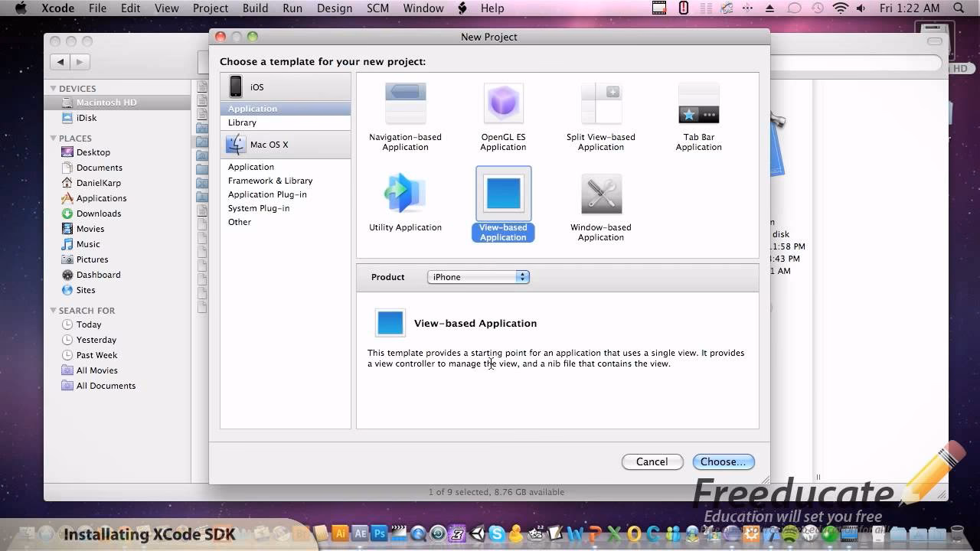Select iOS Library category
This screenshot has width=980, height=551.
[285, 122]
